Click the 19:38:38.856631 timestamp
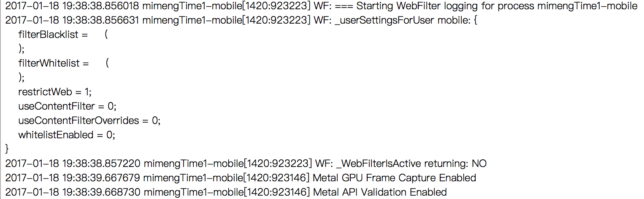644x199 pixels. [x=101, y=20]
